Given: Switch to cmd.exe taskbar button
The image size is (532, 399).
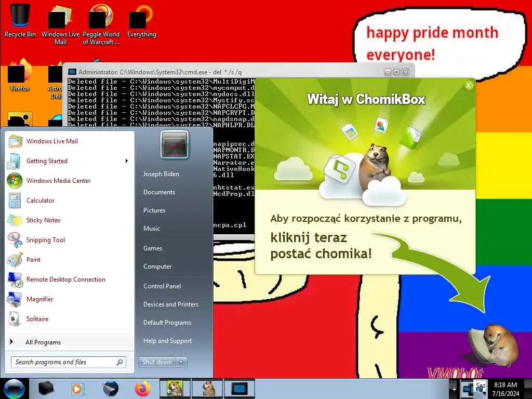Looking at the screenshot, I should [x=240, y=389].
